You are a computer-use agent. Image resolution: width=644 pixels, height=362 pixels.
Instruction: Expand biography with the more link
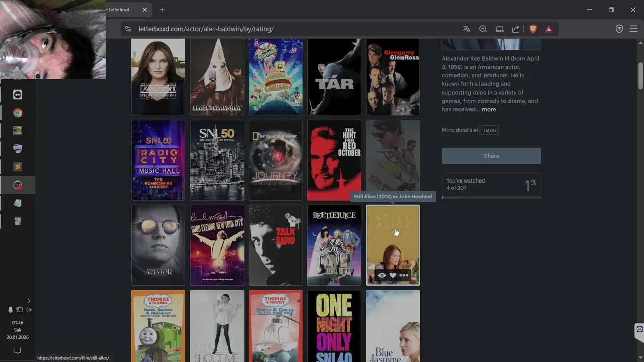point(489,109)
